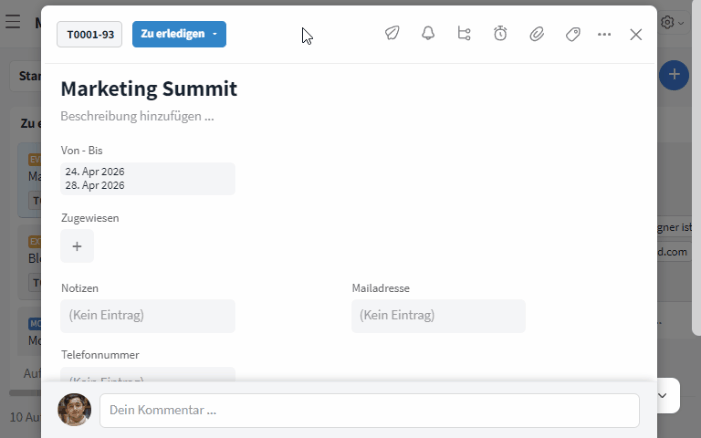Open the three-dots more options menu
This screenshot has height=438, width=701.
(604, 34)
